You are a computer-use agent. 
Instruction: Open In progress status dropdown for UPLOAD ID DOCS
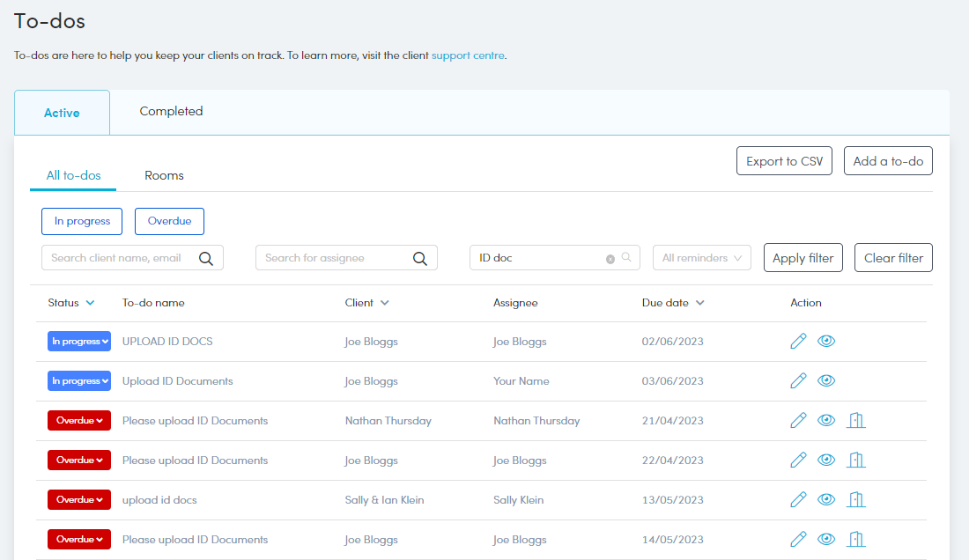click(79, 342)
